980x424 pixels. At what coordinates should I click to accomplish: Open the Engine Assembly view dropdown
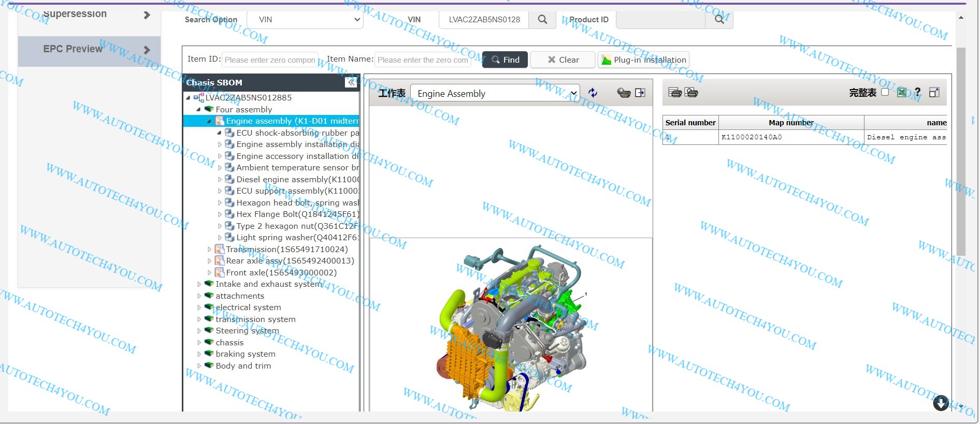[x=495, y=93]
